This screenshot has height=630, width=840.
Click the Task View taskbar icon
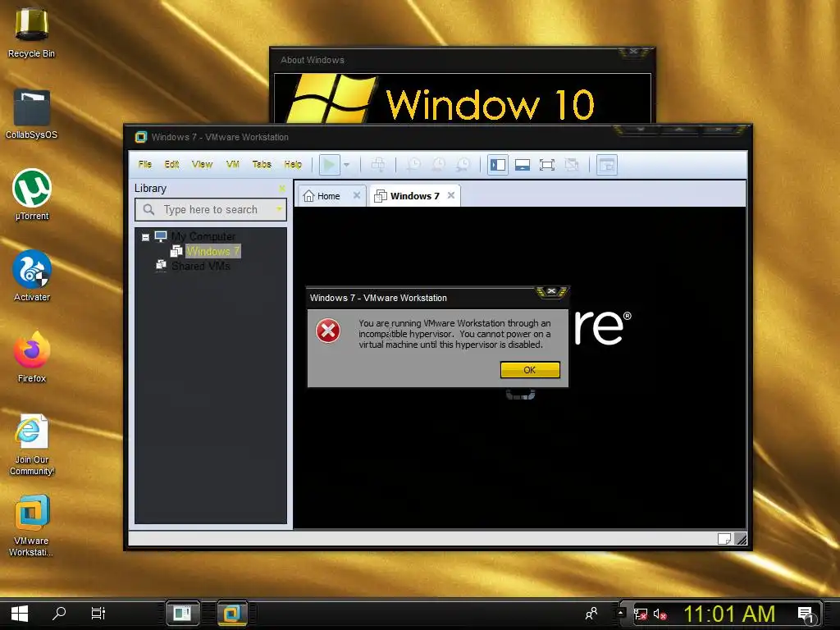coord(98,613)
